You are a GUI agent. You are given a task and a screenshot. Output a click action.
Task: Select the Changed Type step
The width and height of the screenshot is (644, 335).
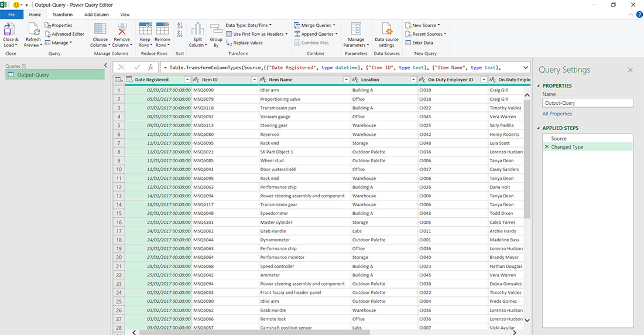588,147
